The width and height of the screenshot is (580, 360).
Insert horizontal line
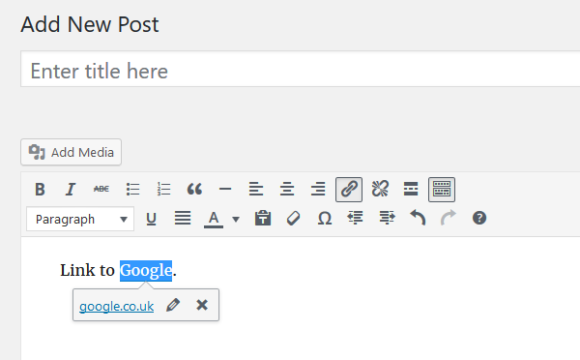click(225, 189)
